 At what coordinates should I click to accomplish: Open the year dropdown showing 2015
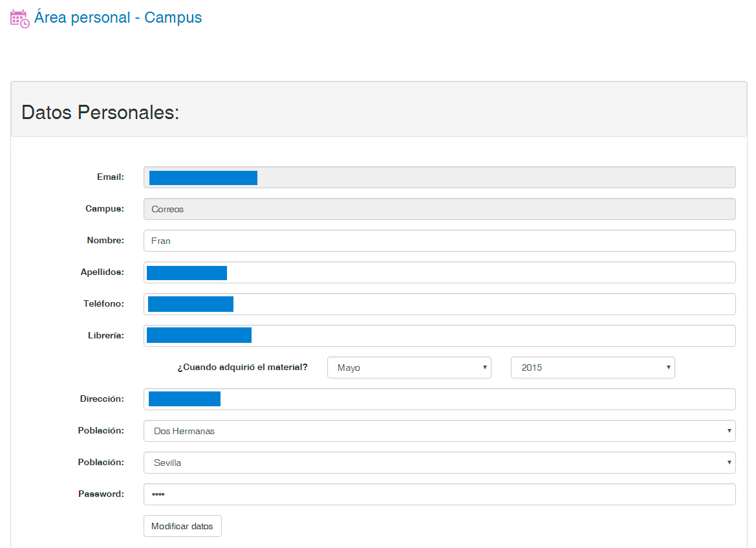(x=592, y=367)
